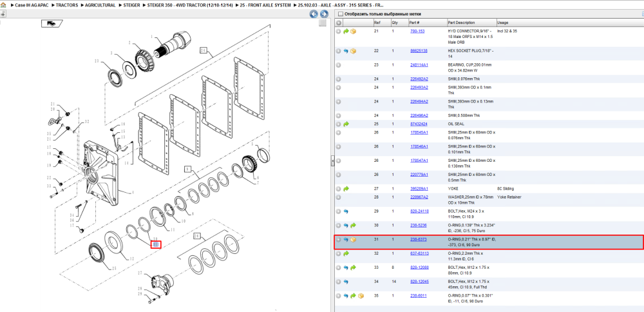Open part link 178545A1

click(419, 132)
